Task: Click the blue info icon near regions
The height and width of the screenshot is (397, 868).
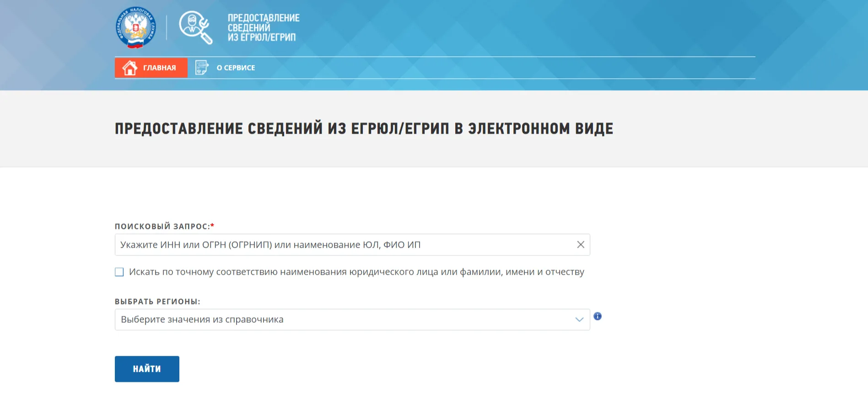Action: tap(597, 316)
